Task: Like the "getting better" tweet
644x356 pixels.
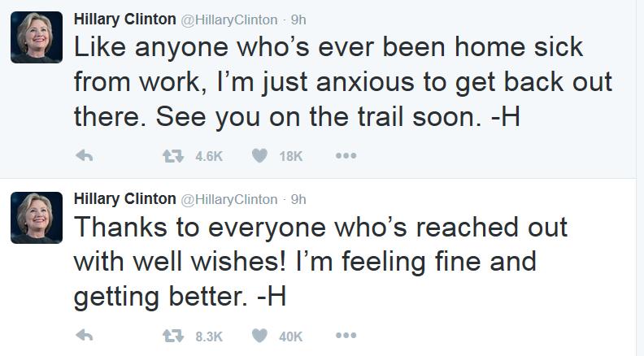Action: [259, 336]
